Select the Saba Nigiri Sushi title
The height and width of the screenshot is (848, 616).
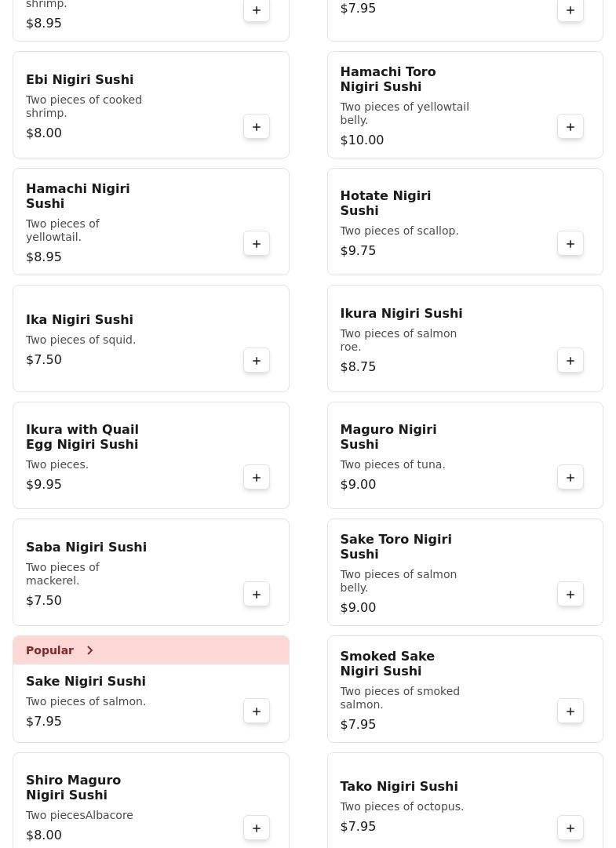(x=86, y=548)
